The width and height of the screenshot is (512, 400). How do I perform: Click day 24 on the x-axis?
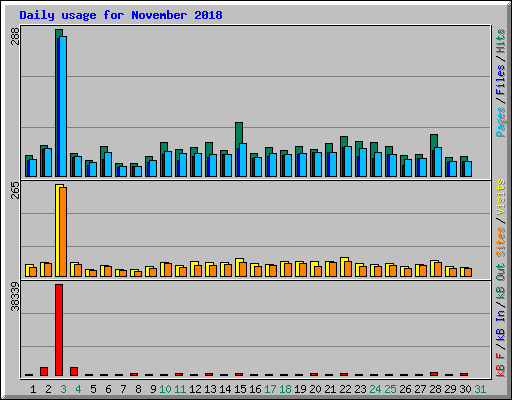coord(375,389)
